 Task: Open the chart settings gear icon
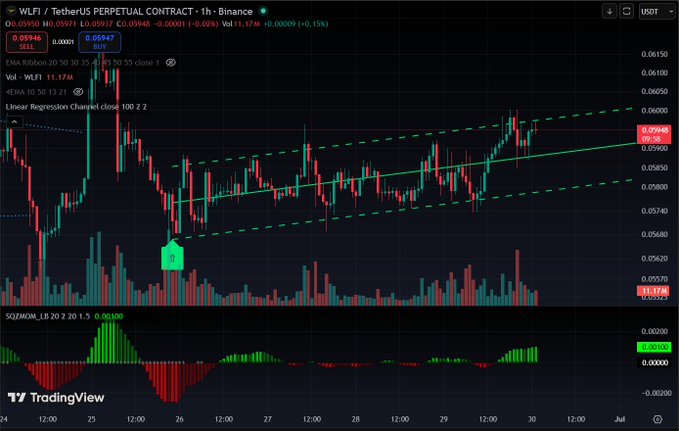point(657,419)
